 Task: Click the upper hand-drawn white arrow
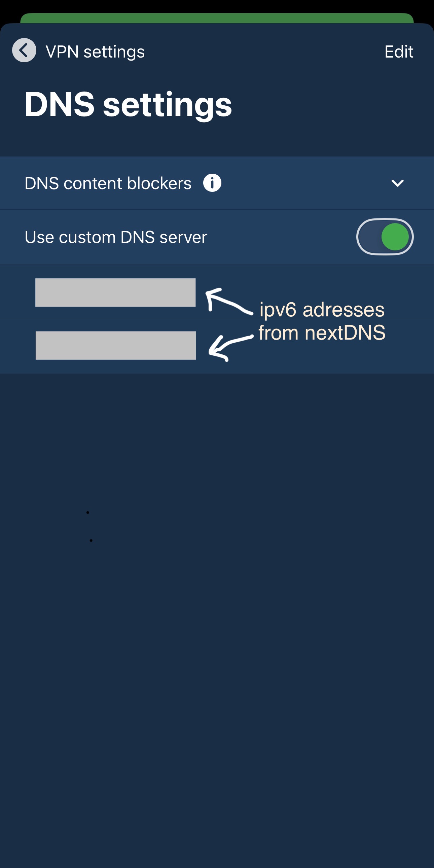(x=229, y=301)
